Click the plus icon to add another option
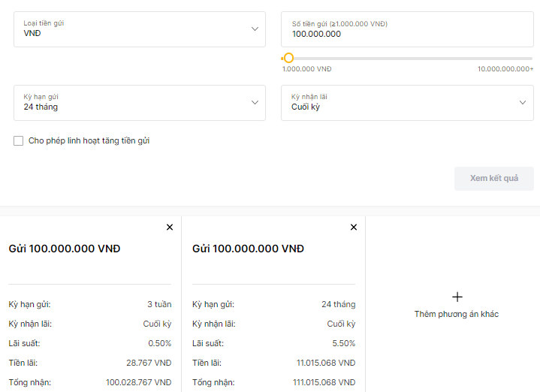This screenshot has width=540, height=392. (457, 297)
